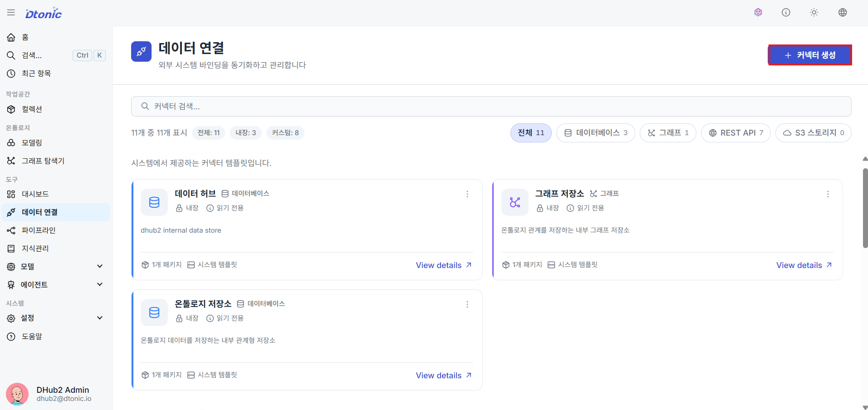
Task: Focus the 커넥터 검색... field
Action: click(491, 106)
